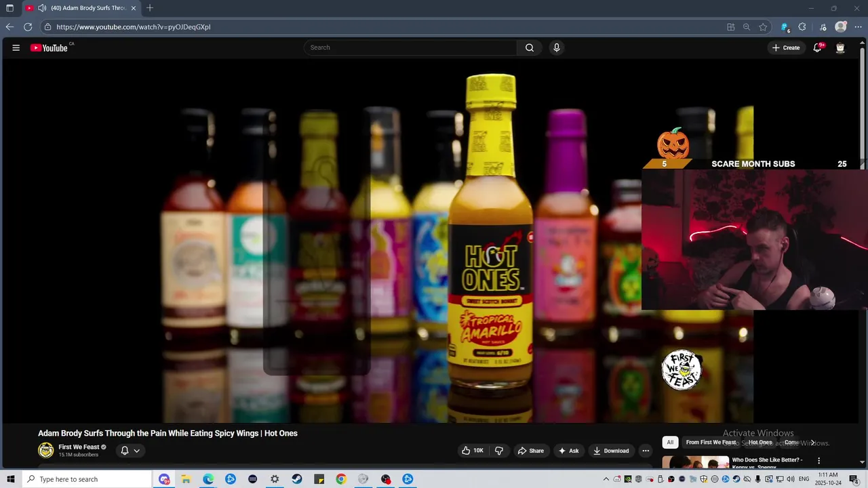Image resolution: width=868 pixels, height=488 pixels.
Task: Click the video title Adam Brody Surfs Through
Action: 167,433
